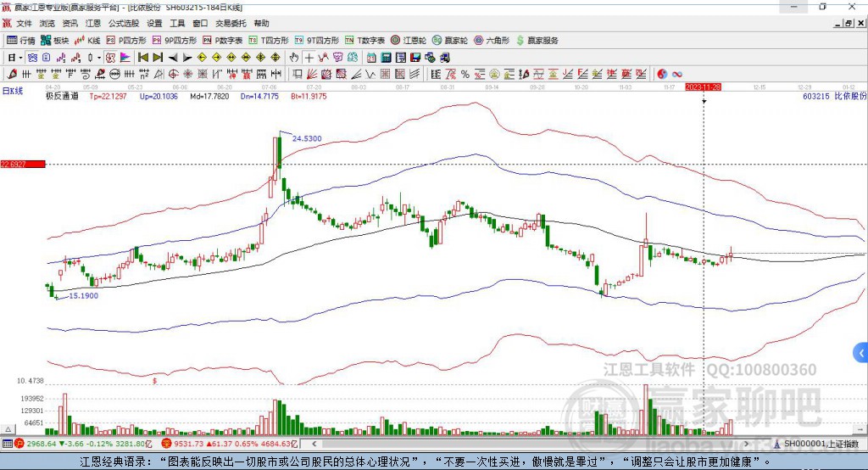
Task: Click the 603215 比依股份 stock label
Action: click(x=834, y=96)
